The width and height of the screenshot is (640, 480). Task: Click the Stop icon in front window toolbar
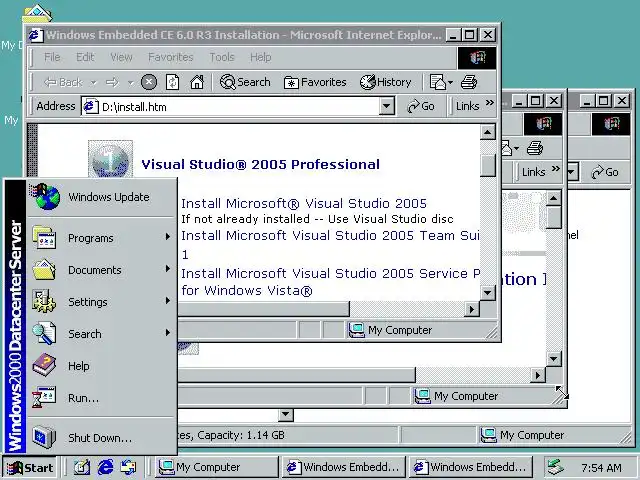(149, 82)
